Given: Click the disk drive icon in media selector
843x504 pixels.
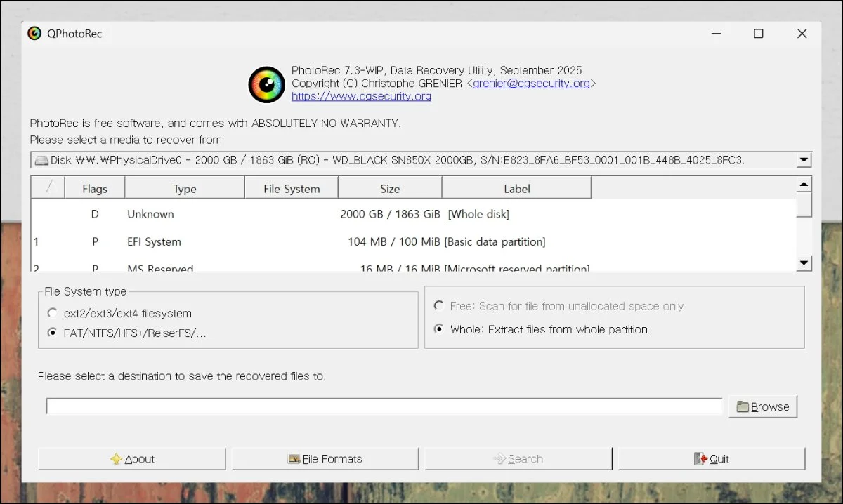Looking at the screenshot, I should coord(41,160).
